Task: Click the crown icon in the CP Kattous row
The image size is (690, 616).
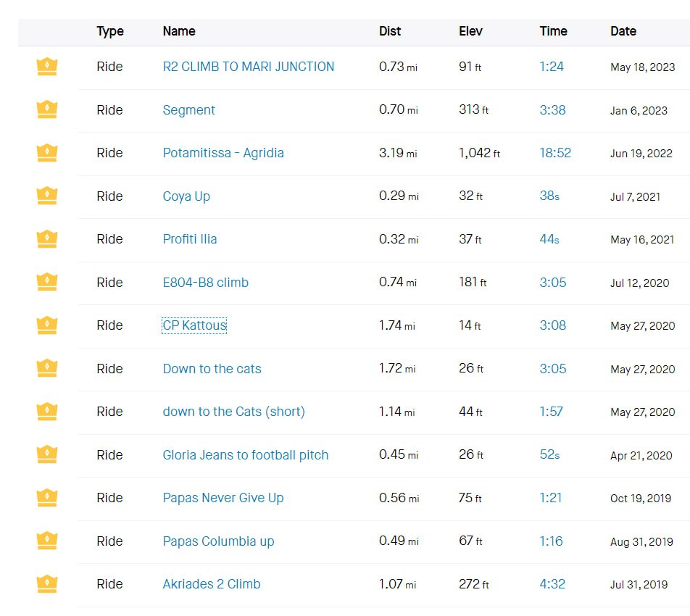Action: coord(47,325)
